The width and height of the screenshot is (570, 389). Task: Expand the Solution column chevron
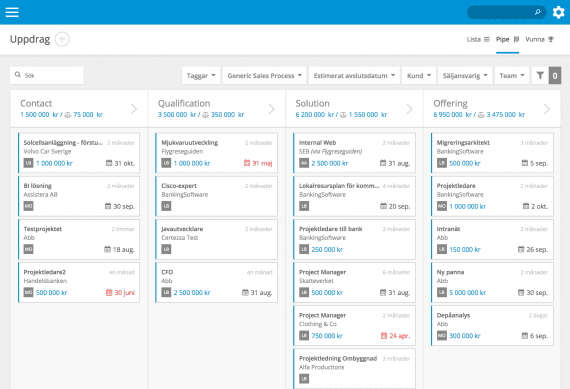tap(409, 109)
